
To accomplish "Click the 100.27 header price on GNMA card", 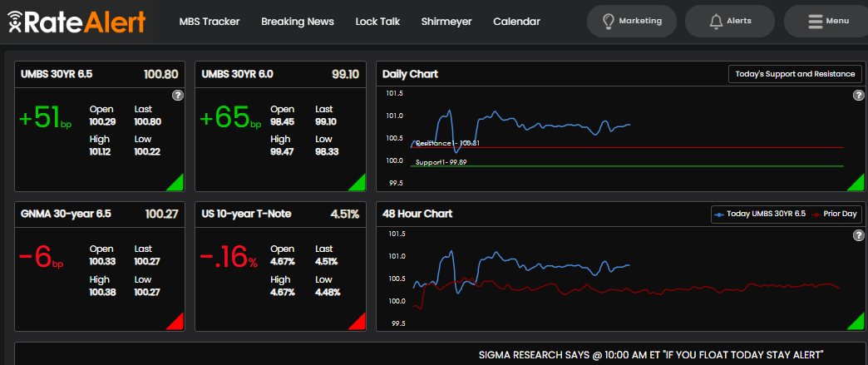I will 161,214.
